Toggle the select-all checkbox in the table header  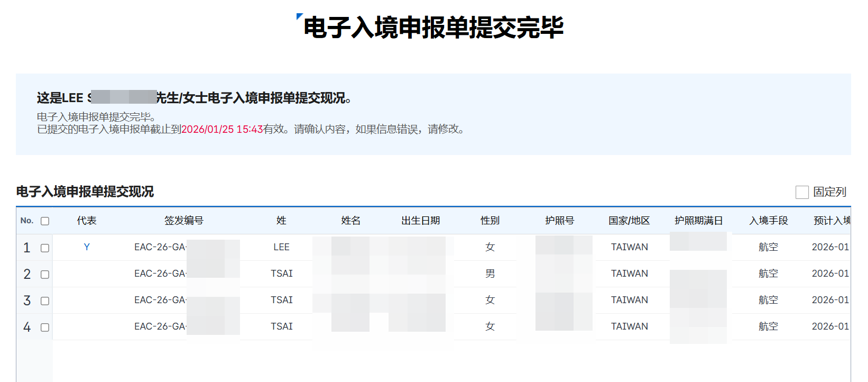point(45,221)
